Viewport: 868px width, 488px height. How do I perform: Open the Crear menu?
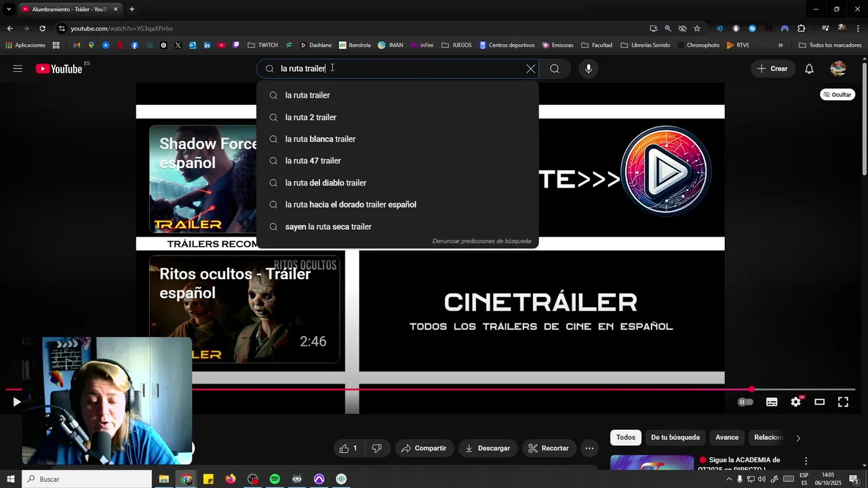(772, 68)
